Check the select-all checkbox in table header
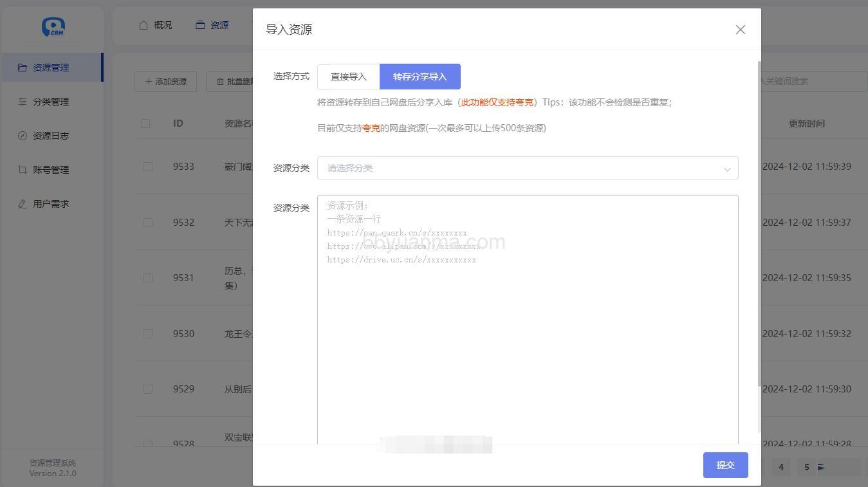868x487 pixels. coord(147,123)
